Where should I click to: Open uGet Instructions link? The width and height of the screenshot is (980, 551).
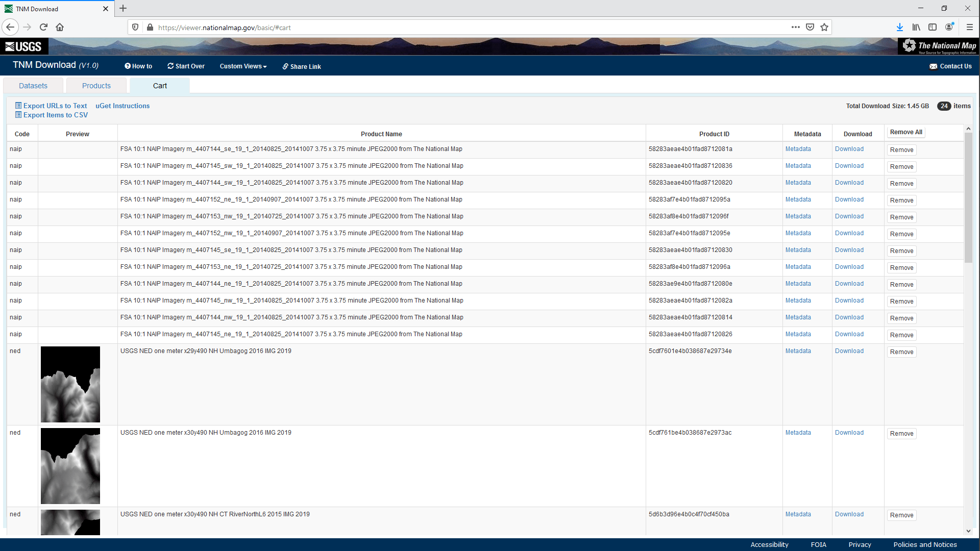pos(122,106)
